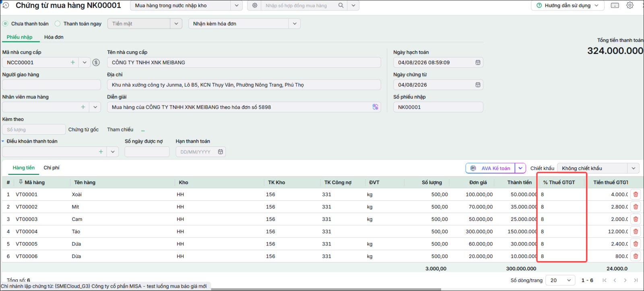Screen dimensions: 644x291
Task: Open the voucher history clock icon
Action: pyautogui.click(x=6, y=5)
